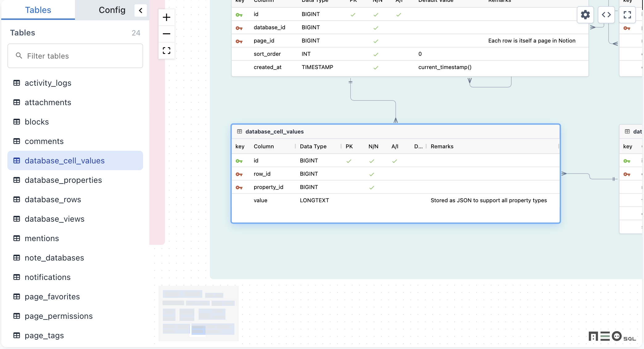The width and height of the screenshot is (644, 349).
Task: Click the Remarks column header in database_cell_values
Action: 442,146
